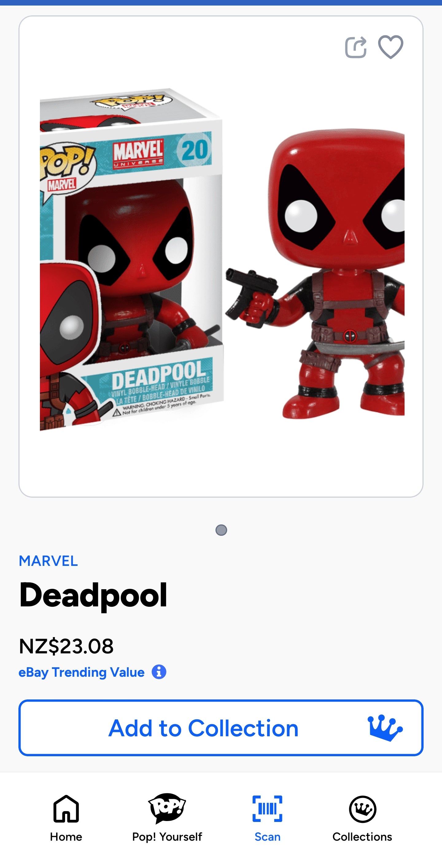
Task: Toggle the heart wishlist icon
Action: click(x=390, y=47)
